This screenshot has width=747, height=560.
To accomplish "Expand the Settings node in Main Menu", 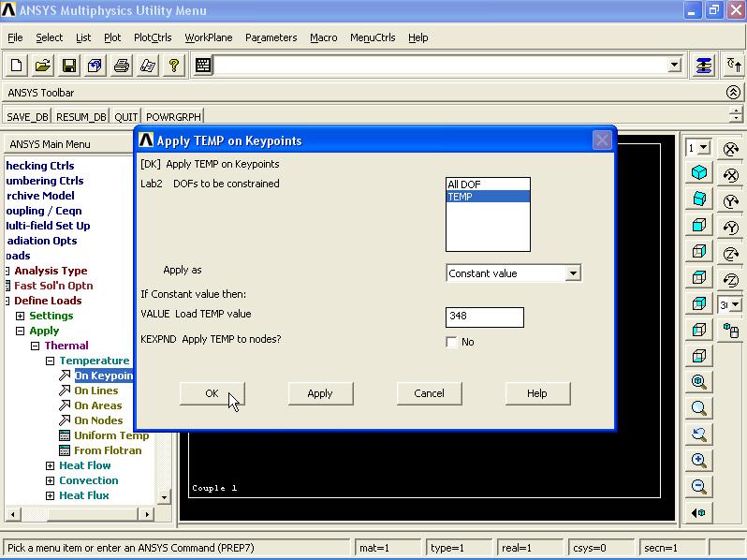I will [20, 316].
